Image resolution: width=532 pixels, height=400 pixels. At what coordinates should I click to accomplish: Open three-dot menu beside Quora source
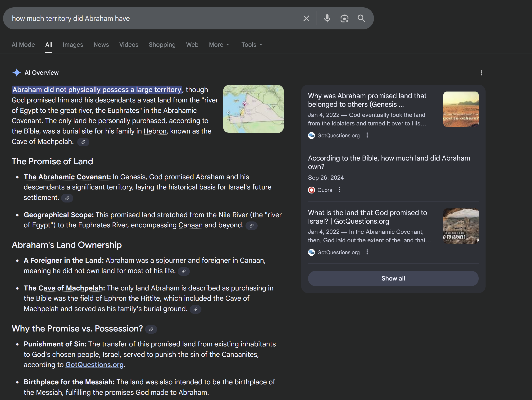[340, 190]
